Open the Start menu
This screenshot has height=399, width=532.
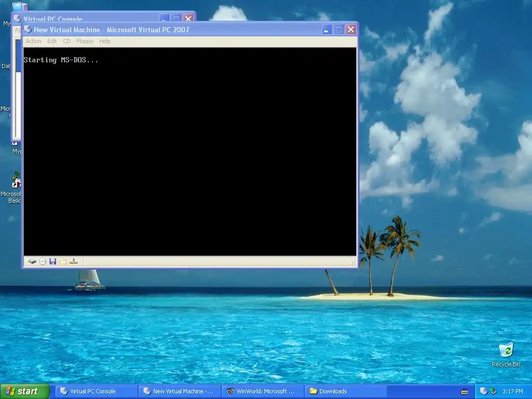[25, 391]
